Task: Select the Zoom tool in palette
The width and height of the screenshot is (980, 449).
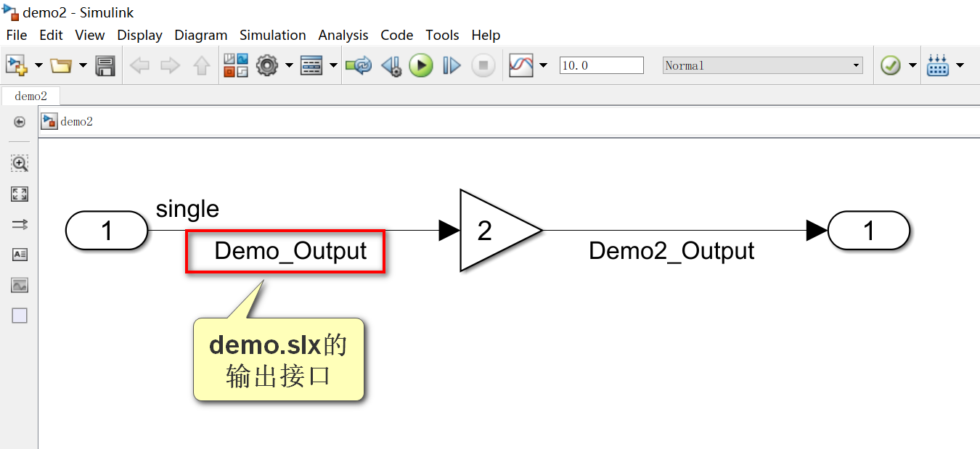Action: coord(20,163)
